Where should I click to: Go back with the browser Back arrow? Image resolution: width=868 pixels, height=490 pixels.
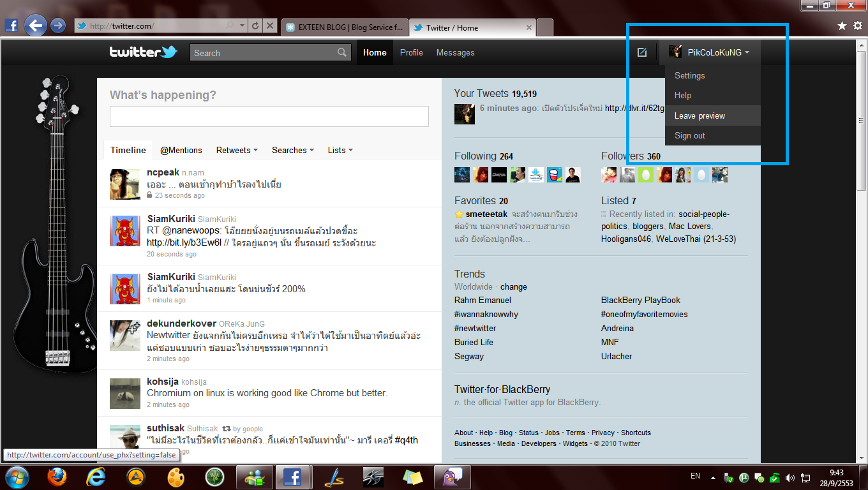[36, 26]
